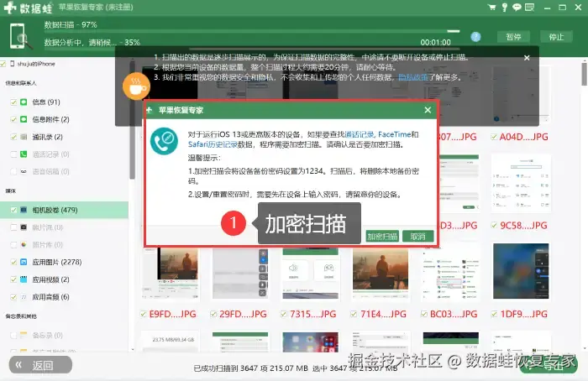
Task: Open the 隐私政策 privacy policy link
Action: tap(413, 77)
